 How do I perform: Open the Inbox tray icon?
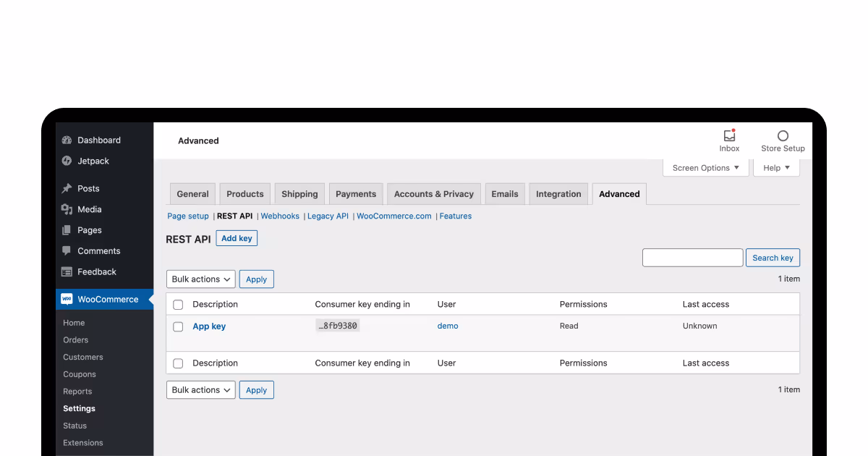[x=729, y=135]
